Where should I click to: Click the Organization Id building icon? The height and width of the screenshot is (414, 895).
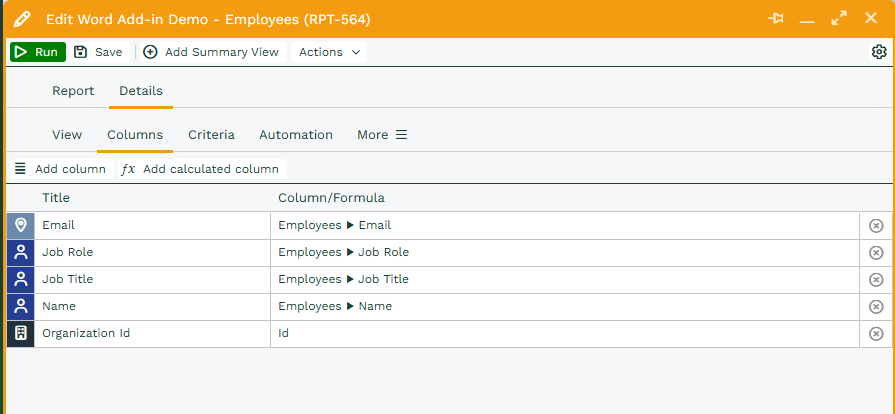click(x=20, y=334)
